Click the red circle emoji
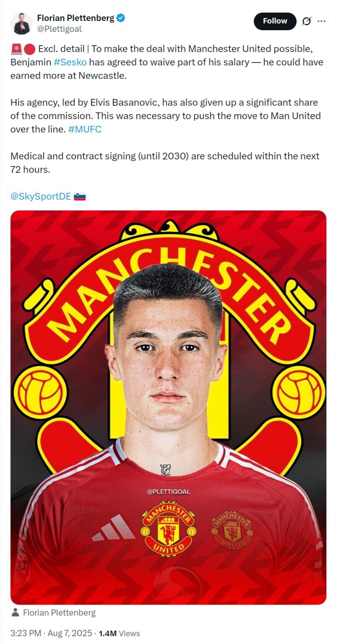337x644 pixels. [29, 49]
